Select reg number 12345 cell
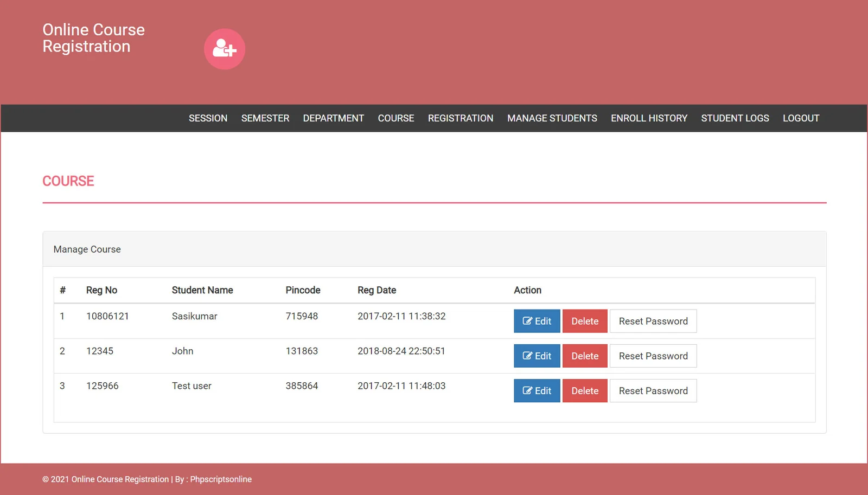Image resolution: width=868 pixels, height=495 pixels. [x=100, y=351]
